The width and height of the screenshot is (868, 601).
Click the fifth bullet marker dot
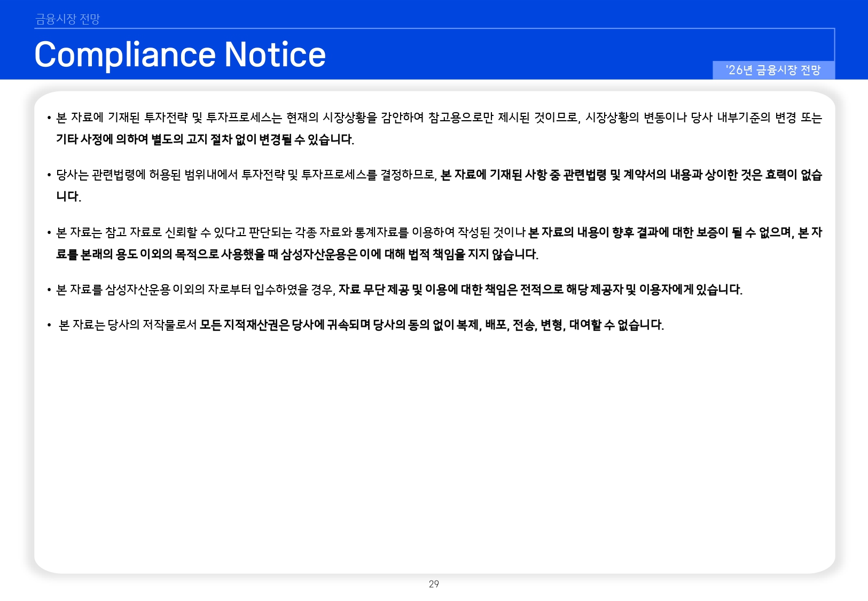point(49,323)
